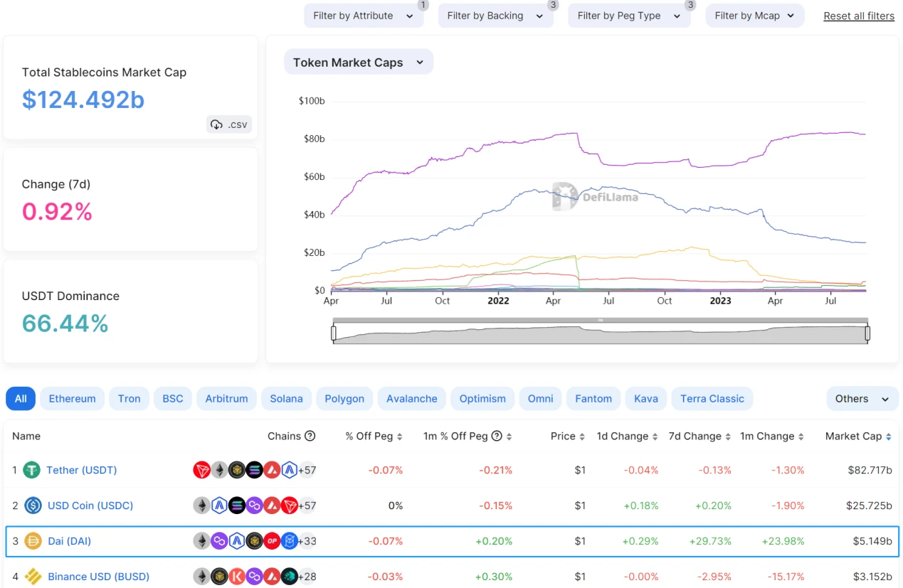Open the Others chains dropdown
Viewport: 903px width, 588px height.
click(x=862, y=399)
